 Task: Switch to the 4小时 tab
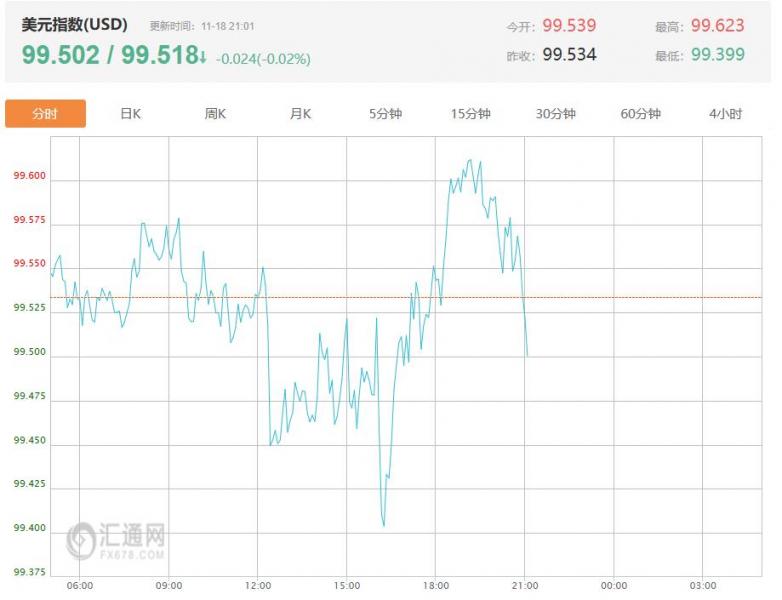click(x=726, y=114)
